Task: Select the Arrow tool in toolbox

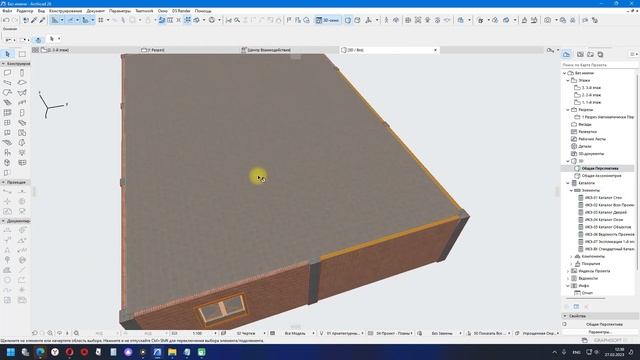Action: [x=7, y=54]
